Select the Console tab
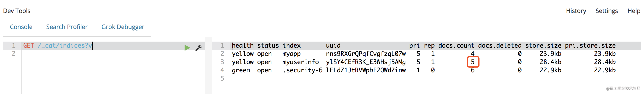 pos(21,27)
